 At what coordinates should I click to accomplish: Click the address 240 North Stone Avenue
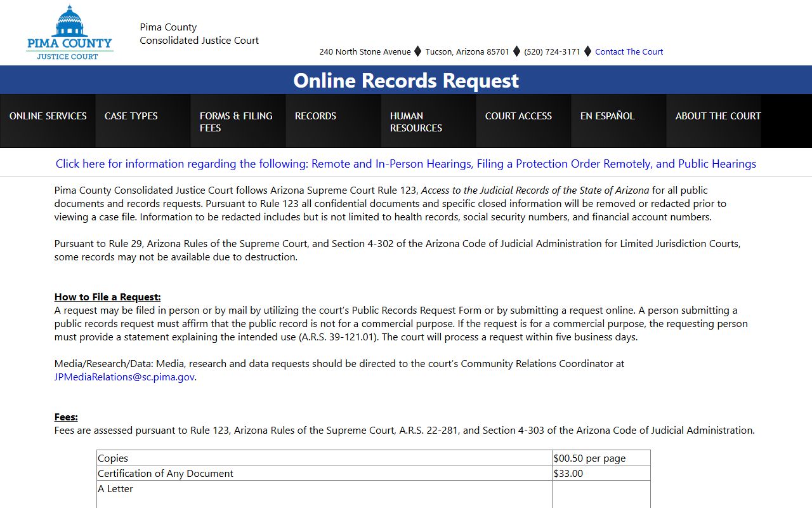pyautogui.click(x=365, y=52)
